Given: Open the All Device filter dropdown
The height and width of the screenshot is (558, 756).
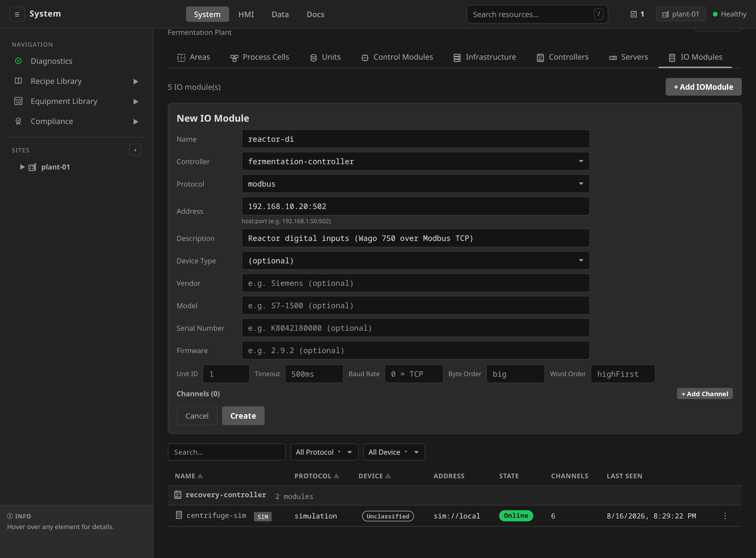Looking at the screenshot, I should tap(394, 452).
